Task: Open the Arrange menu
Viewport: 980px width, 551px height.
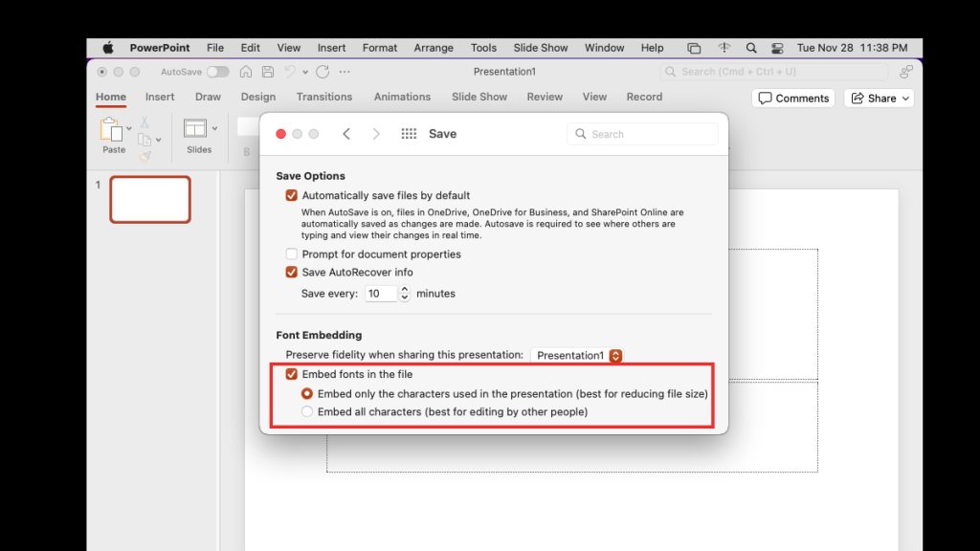Action: pyautogui.click(x=434, y=47)
